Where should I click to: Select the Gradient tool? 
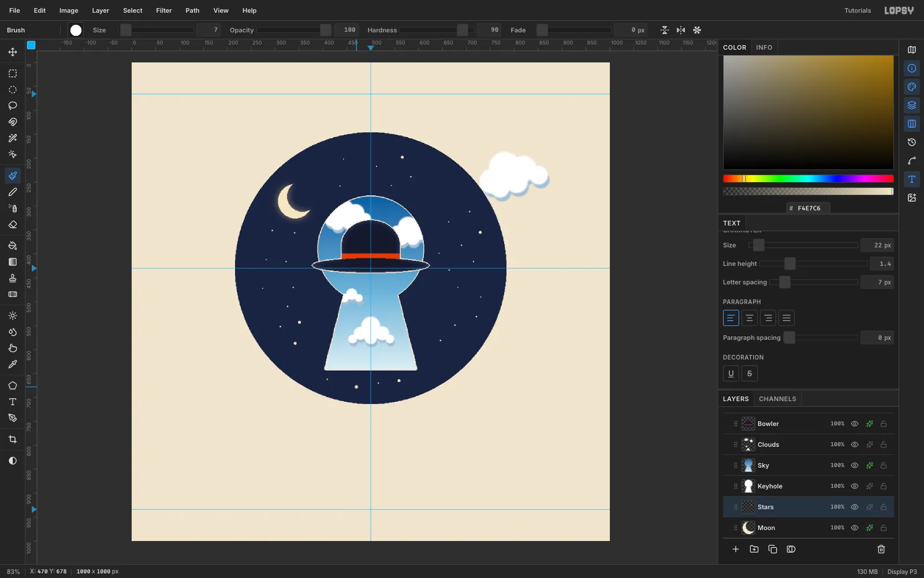click(13, 262)
